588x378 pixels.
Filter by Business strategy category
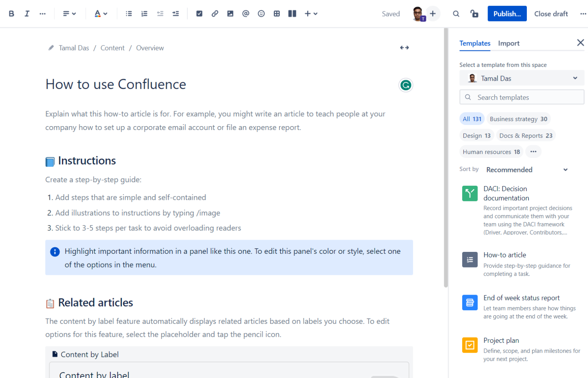[x=518, y=119]
